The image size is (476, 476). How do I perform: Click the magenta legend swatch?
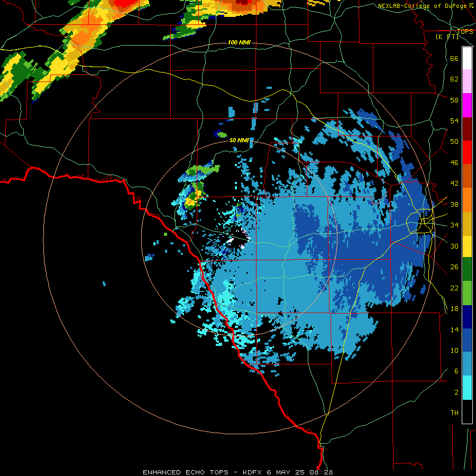tap(467, 105)
